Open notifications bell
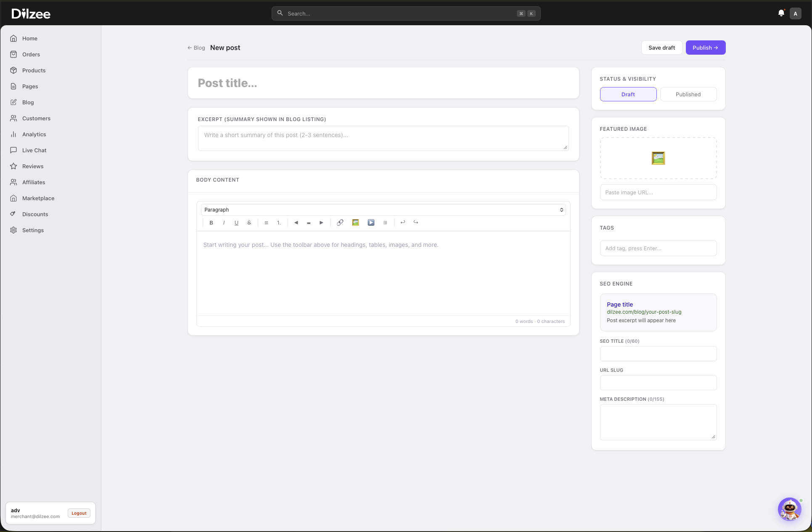The height and width of the screenshot is (532, 812). pos(781,13)
